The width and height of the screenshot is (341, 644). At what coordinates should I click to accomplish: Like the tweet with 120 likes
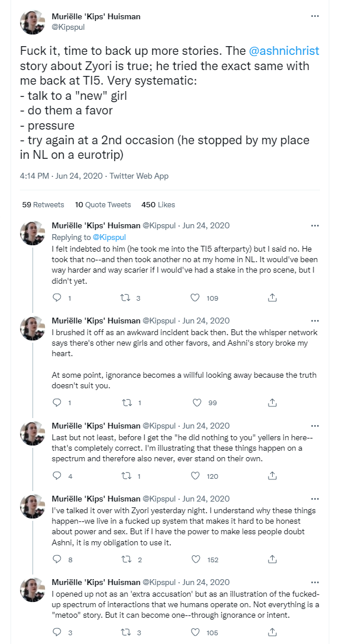point(196,476)
